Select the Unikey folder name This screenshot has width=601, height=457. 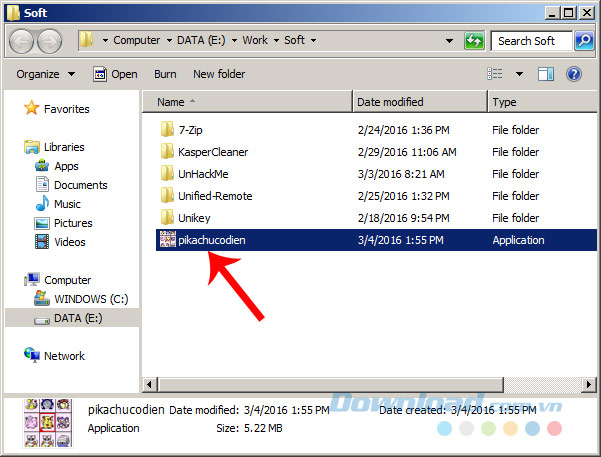[x=194, y=218]
